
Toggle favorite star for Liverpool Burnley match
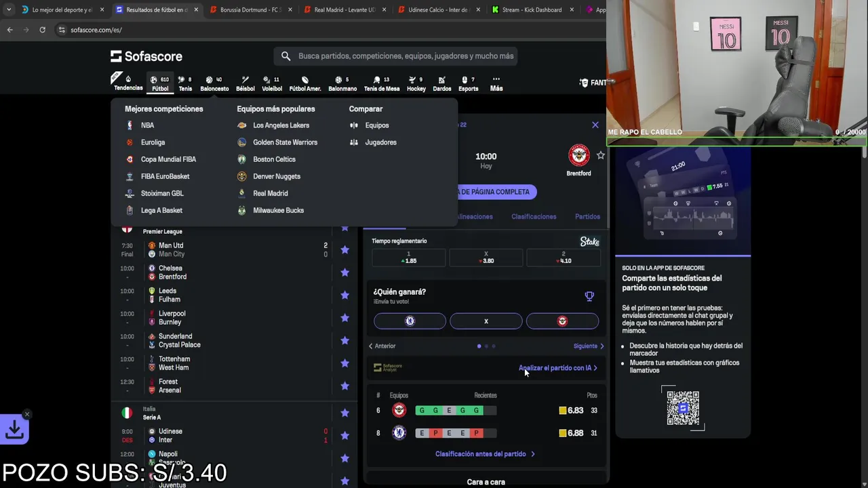click(x=344, y=318)
